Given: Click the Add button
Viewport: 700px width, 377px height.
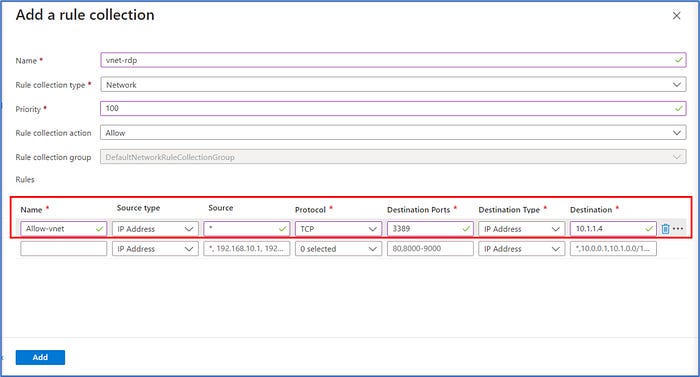Looking at the screenshot, I should [x=40, y=357].
